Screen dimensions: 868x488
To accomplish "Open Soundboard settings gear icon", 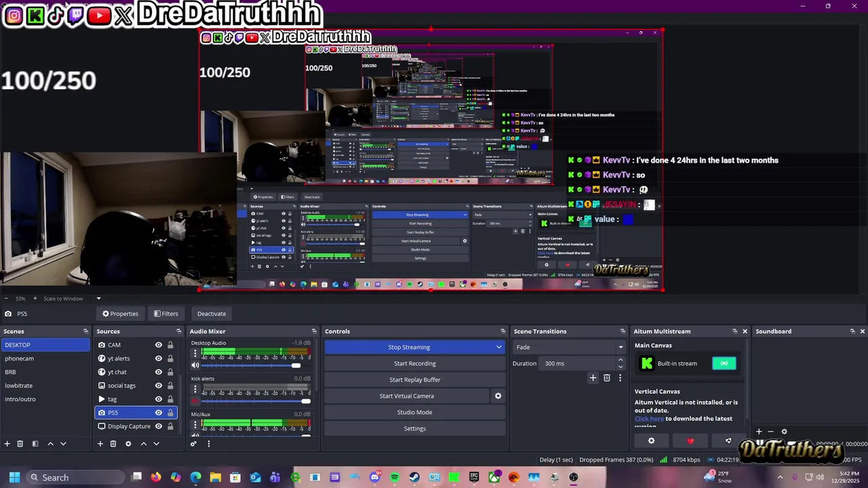I will pyautogui.click(x=785, y=432).
